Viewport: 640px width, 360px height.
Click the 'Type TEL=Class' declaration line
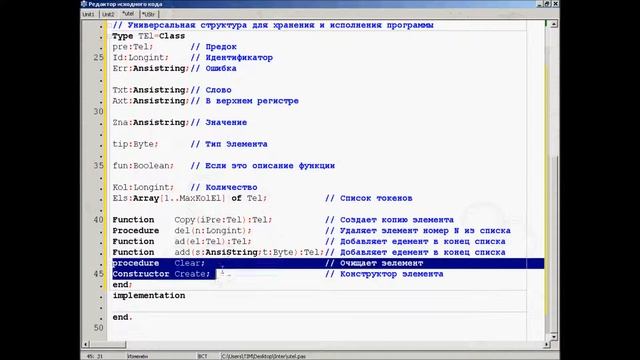149,36
